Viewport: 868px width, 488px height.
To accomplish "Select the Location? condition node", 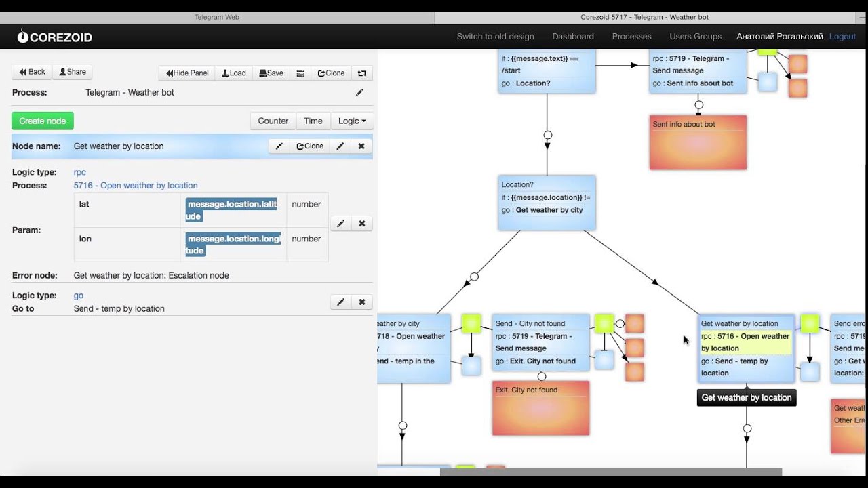I will point(547,203).
